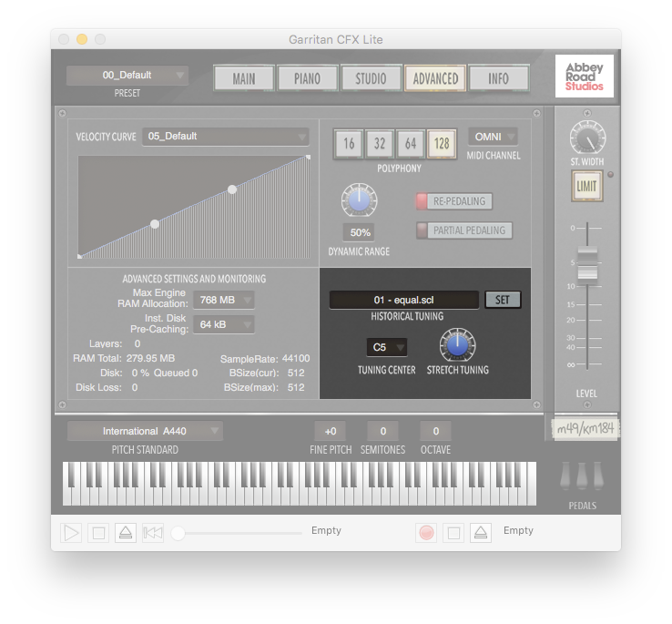Switch to the PIANO tab
Image resolution: width=672 pixels, height=624 pixels.
coord(307,78)
